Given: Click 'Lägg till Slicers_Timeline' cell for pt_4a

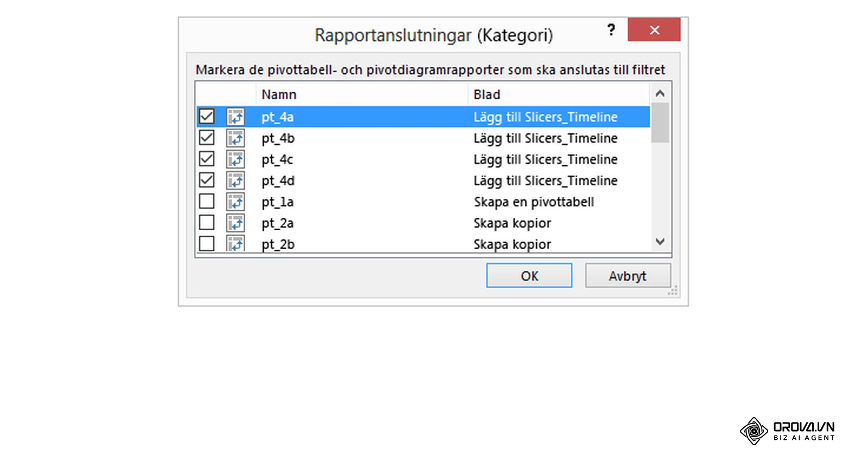Looking at the screenshot, I should pyautogui.click(x=545, y=117).
